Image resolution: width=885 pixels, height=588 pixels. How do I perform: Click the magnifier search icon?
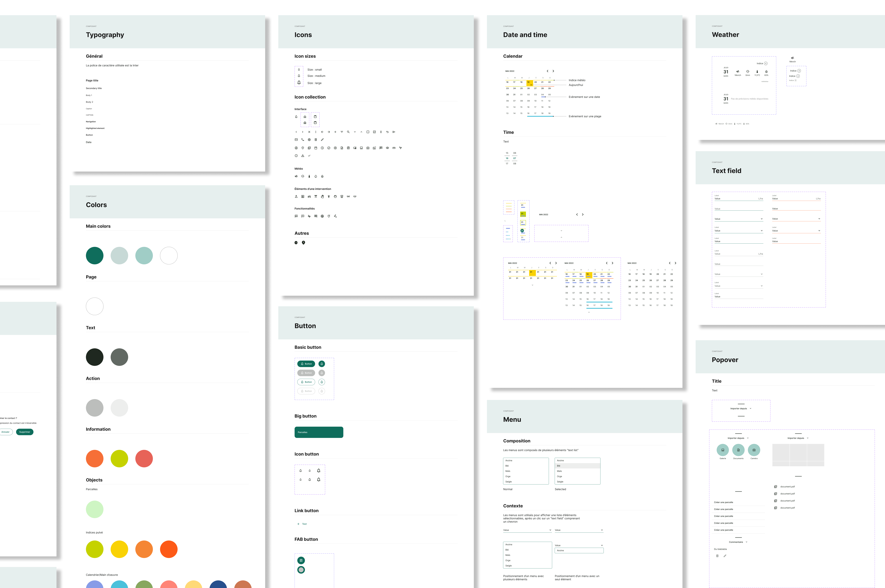click(348, 132)
